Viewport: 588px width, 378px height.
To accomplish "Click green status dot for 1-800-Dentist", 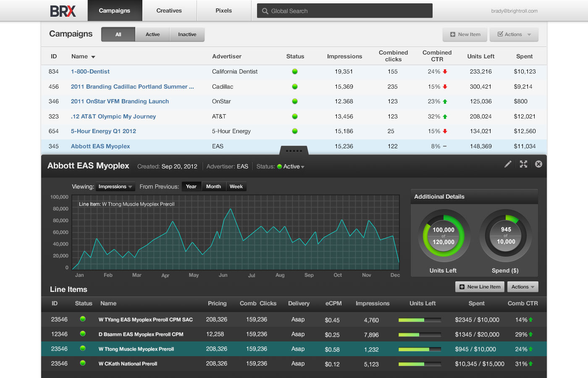I will click(x=295, y=71).
